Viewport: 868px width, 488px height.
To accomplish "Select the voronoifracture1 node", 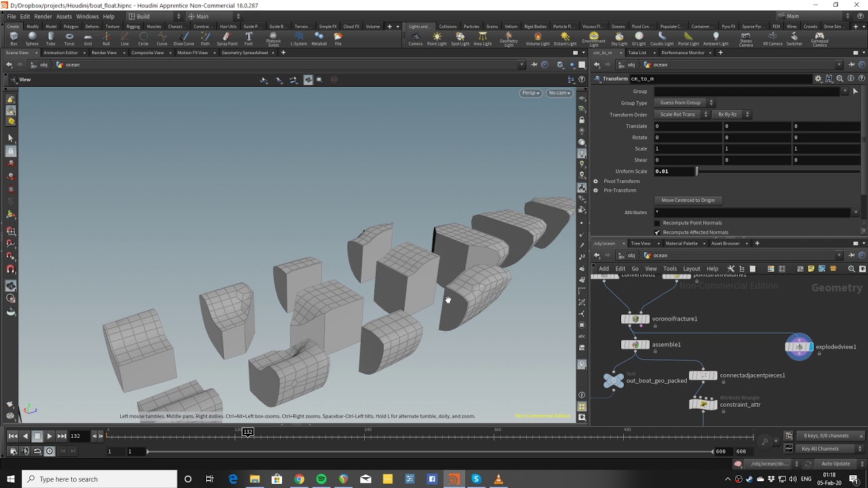I will (x=635, y=319).
